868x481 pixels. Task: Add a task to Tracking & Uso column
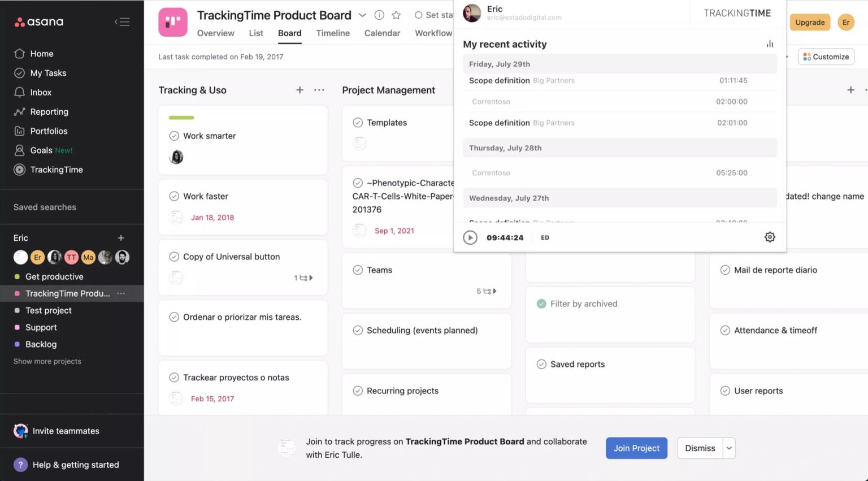point(300,90)
